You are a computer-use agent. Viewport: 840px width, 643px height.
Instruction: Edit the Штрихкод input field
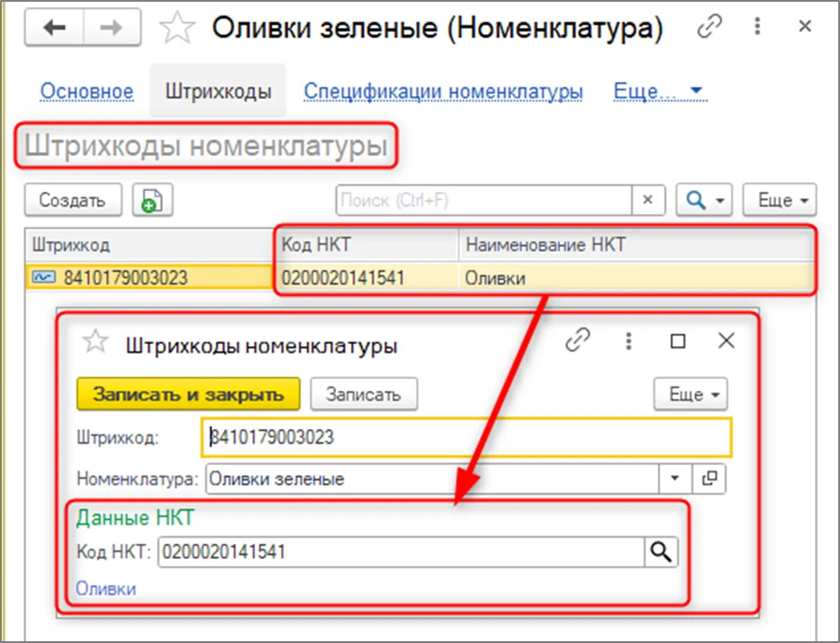467,437
